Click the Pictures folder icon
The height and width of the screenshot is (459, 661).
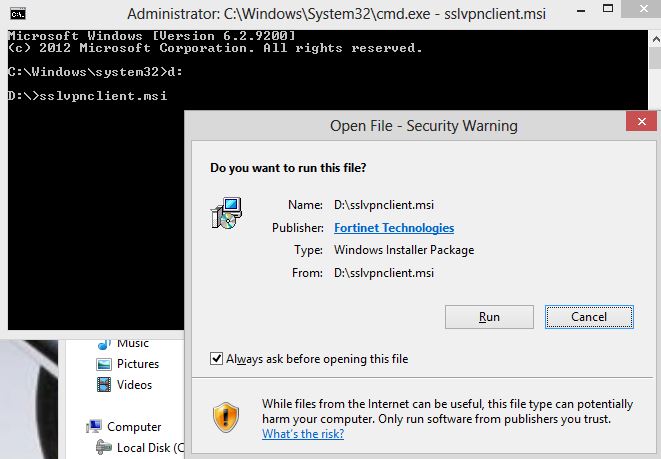coord(104,364)
